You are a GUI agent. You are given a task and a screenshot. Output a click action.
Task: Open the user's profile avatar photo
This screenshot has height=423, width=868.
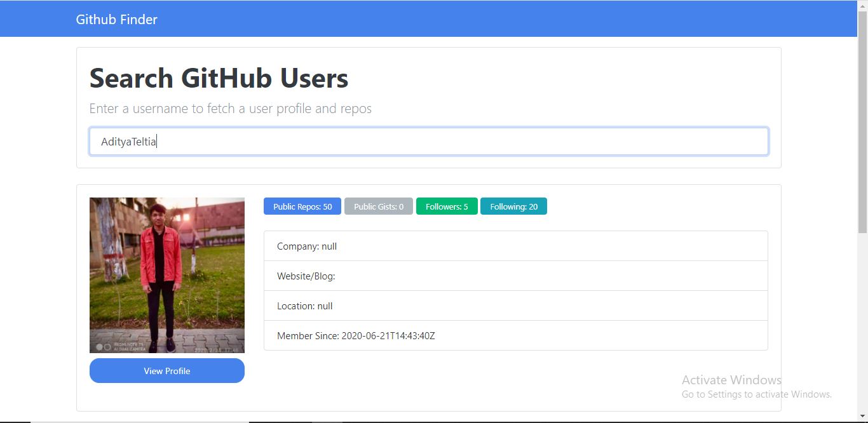[x=166, y=274]
